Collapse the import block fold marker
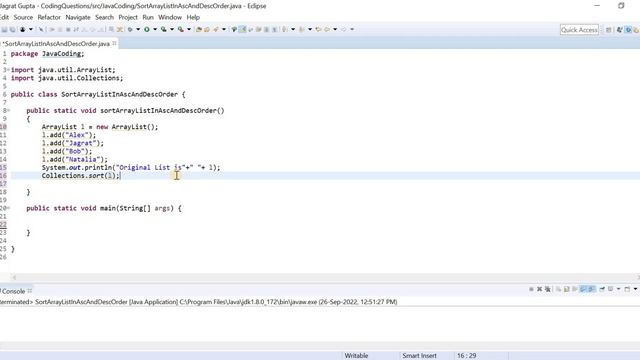640x360 pixels. tap(9, 70)
